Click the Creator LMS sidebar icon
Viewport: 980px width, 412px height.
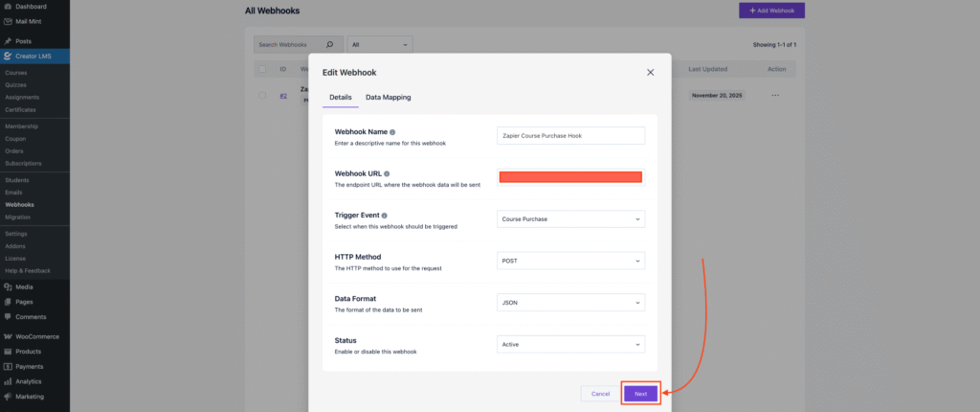coord(8,56)
